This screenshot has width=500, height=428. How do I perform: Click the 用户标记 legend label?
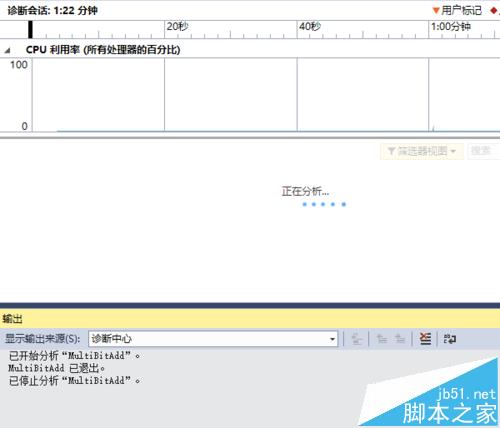(x=461, y=11)
